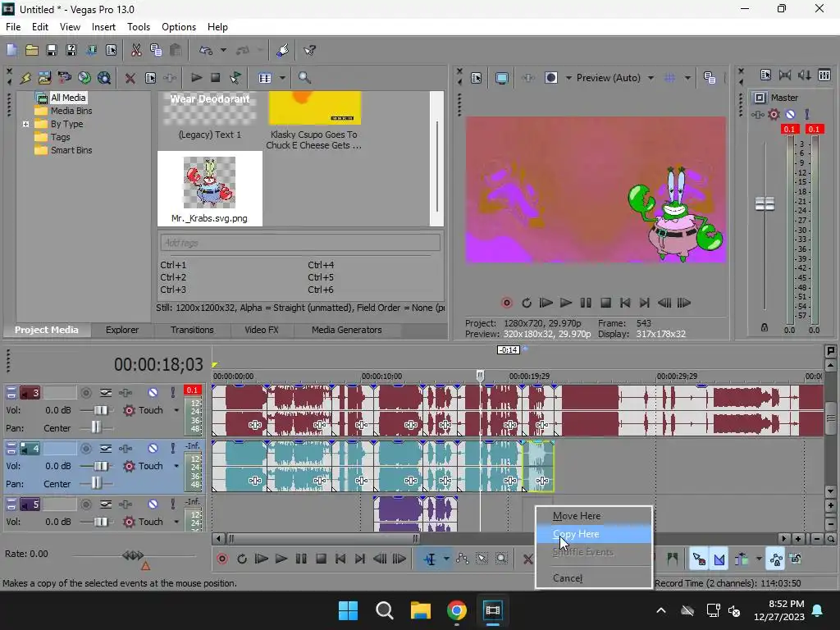Copy using the main toolbar copy icon
The width and height of the screenshot is (840, 630).
pos(156,50)
